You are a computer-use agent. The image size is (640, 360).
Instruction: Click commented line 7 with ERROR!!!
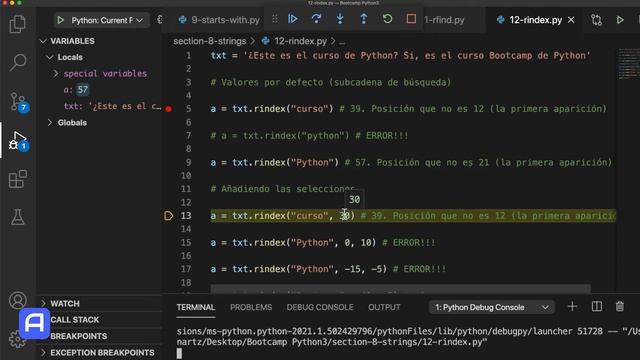coord(309,136)
